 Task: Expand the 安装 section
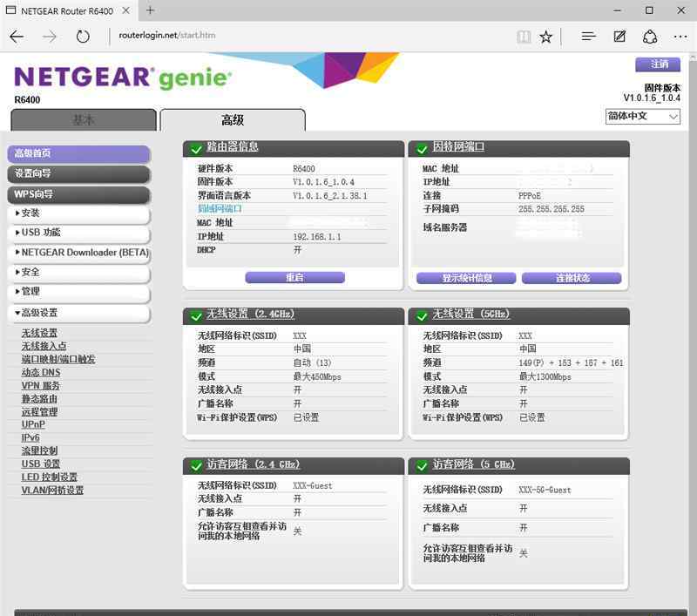pyautogui.click(x=78, y=213)
